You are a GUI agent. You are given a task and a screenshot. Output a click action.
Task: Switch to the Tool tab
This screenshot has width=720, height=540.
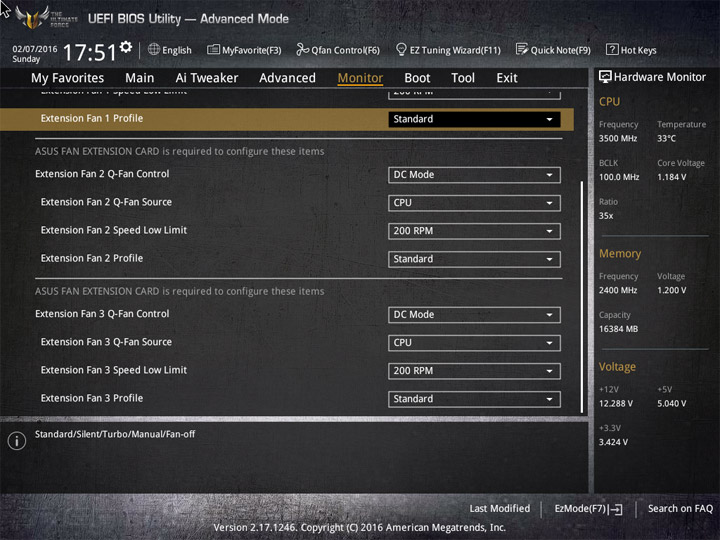click(462, 78)
